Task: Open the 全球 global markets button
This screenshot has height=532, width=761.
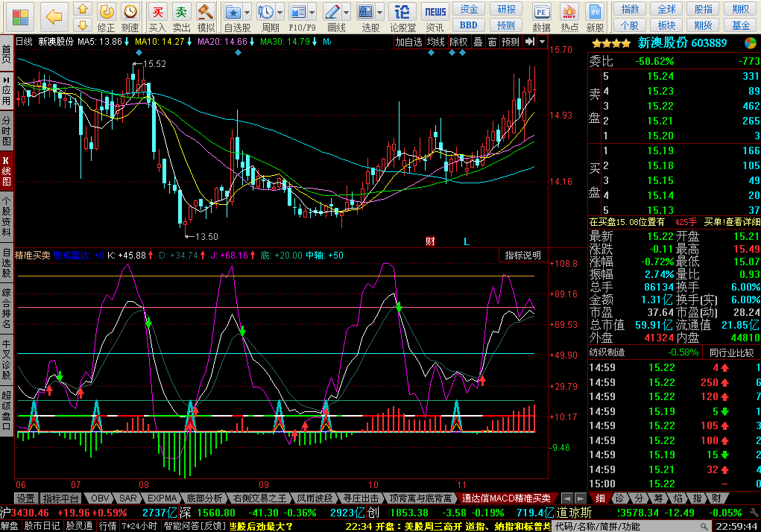Action: pos(667,9)
